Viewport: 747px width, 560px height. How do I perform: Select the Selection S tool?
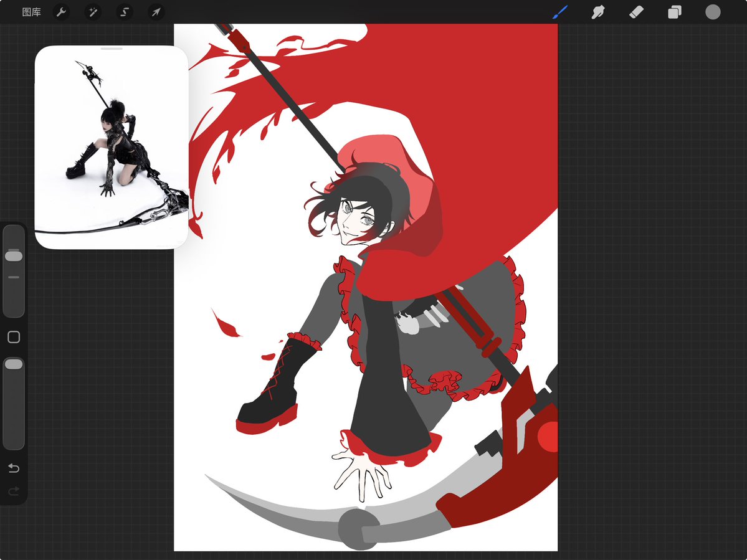tap(125, 12)
